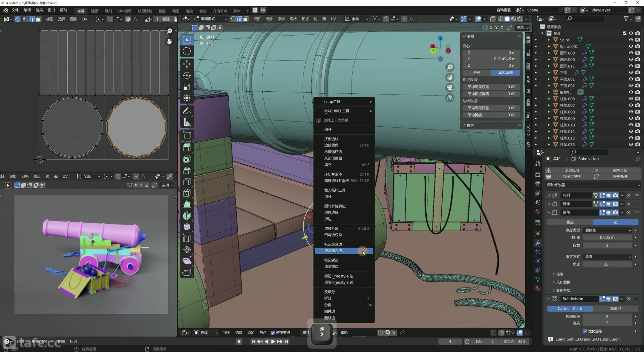644x352 pixels.
Task: Toggle orthographic/perspective grid icon in viewport
Action: pyautogui.click(x=450, y=98)
